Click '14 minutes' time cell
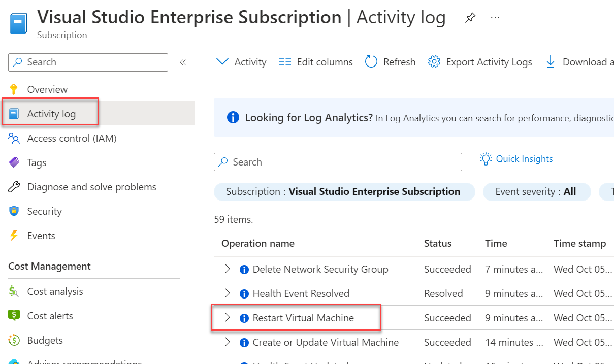This screenshot has height=364, width=614. click(x=514, y=342)
